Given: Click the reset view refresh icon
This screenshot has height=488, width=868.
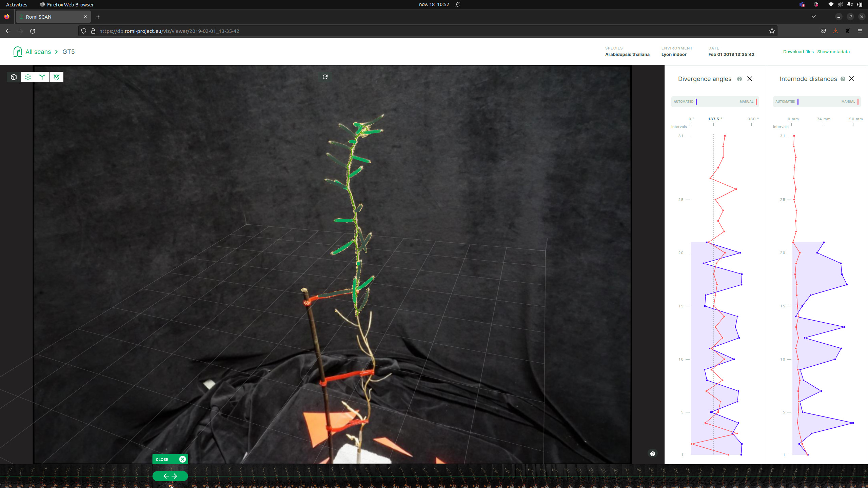Looking at the screenshot, I should coord(325,77).
